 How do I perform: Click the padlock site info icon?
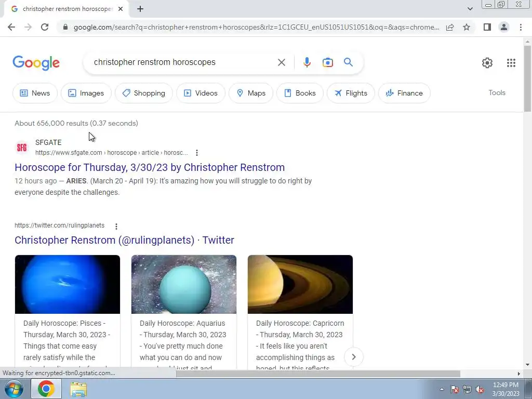[x=65, y=27]
